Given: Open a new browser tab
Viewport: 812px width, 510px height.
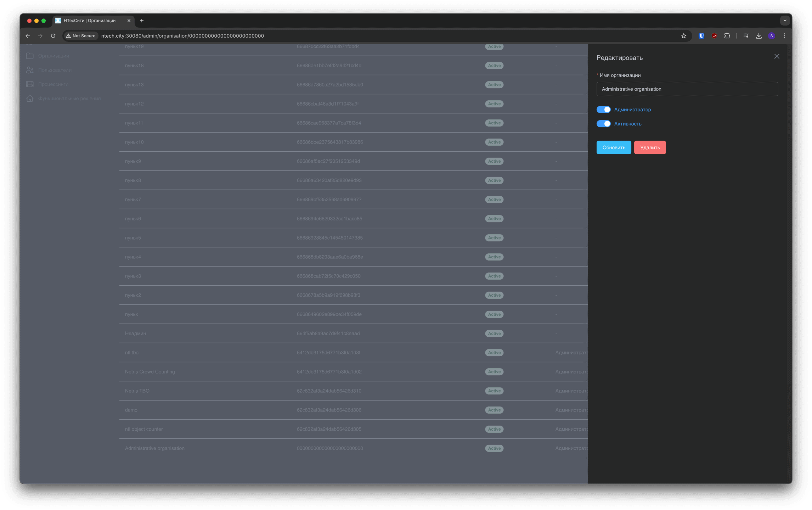Looking at the screenshot, I should point(142,21).
